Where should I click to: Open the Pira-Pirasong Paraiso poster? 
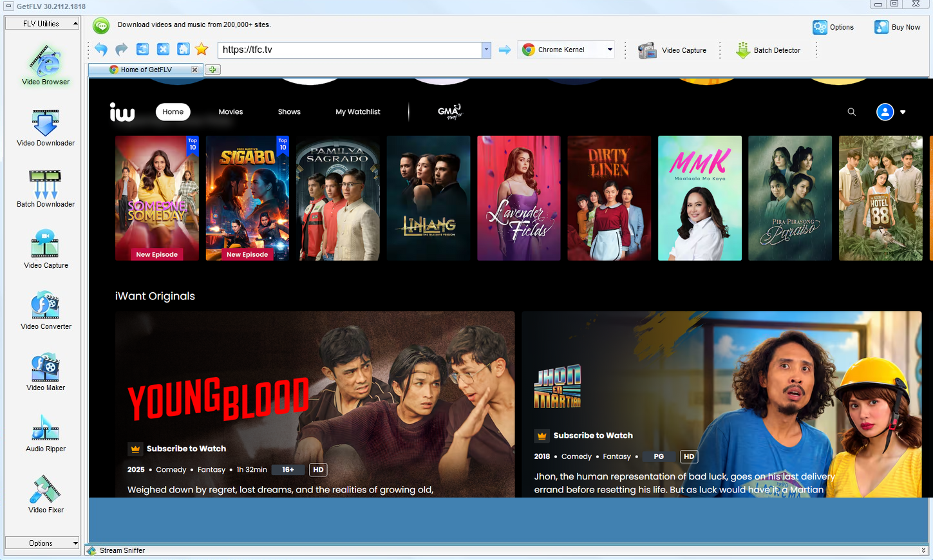pos(790,198)
